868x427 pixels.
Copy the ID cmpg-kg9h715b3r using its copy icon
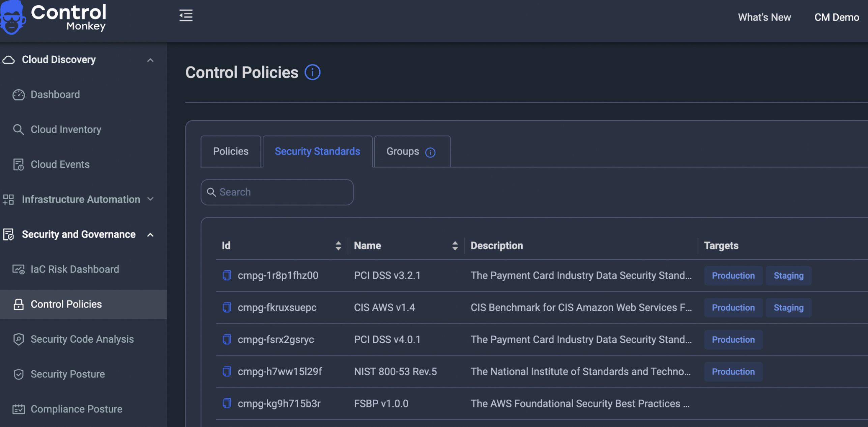coord(227,403)
